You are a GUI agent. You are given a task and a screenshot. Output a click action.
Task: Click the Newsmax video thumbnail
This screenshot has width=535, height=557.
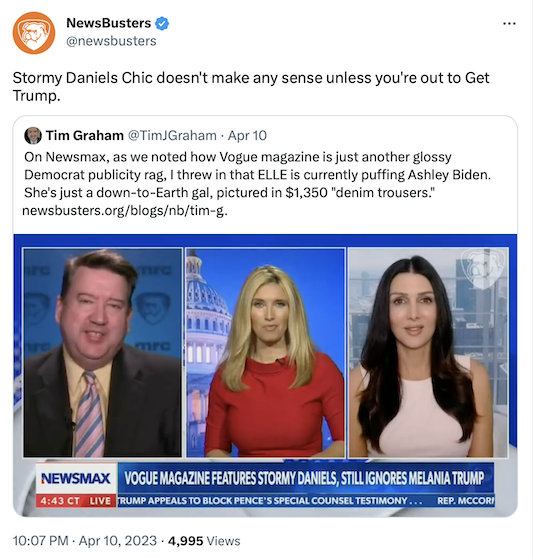point(265,375)
